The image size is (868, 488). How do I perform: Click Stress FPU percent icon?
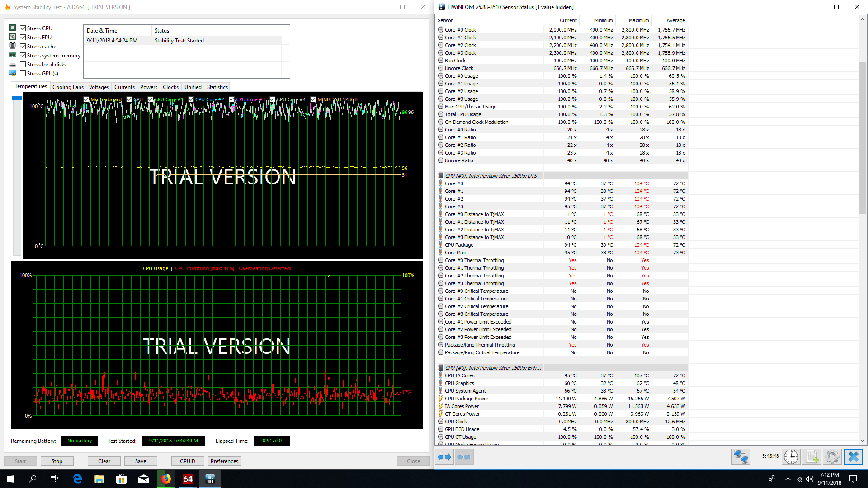(13, 37)
